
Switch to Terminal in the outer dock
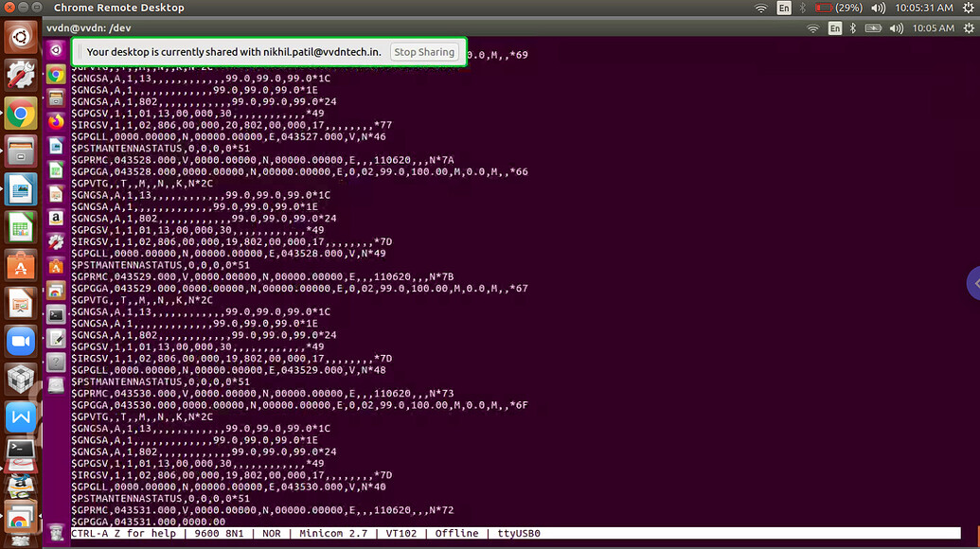click(20, 449)
